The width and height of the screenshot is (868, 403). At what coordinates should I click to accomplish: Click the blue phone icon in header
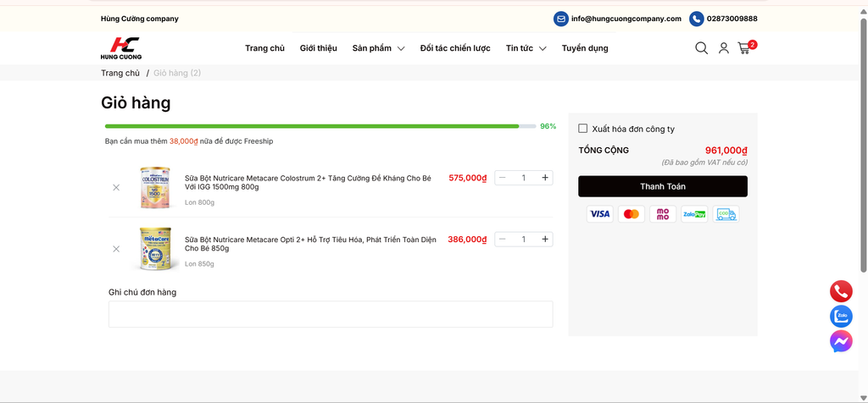point(697,19)
